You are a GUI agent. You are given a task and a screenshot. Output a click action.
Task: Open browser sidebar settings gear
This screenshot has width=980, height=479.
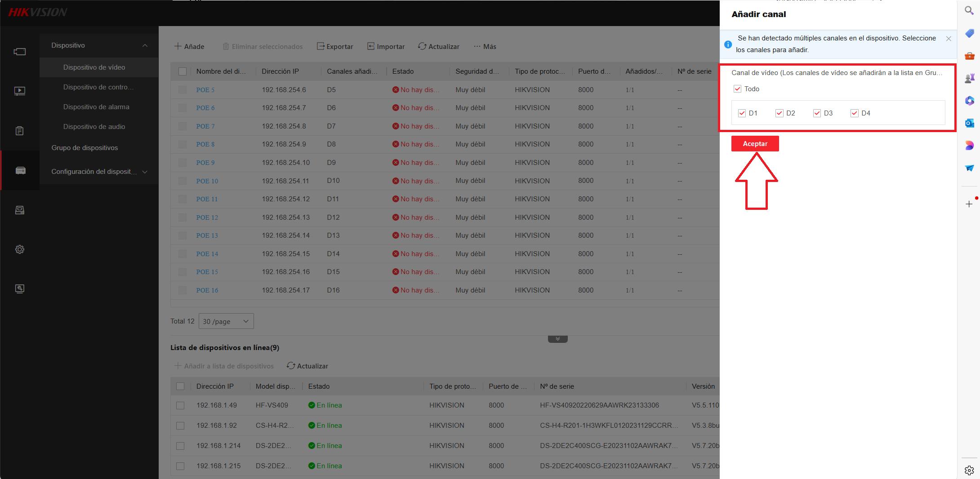pyautogui.click(x=969, y=470)
